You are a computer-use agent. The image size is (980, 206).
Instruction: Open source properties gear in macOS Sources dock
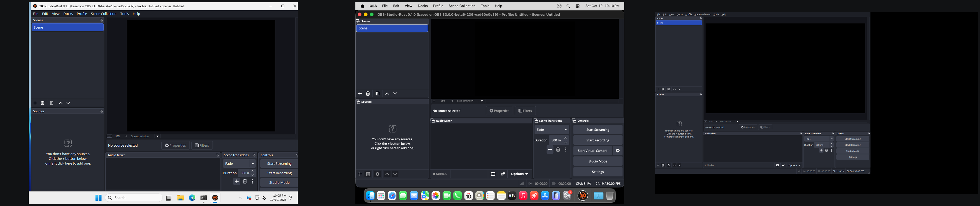(377, 174)
